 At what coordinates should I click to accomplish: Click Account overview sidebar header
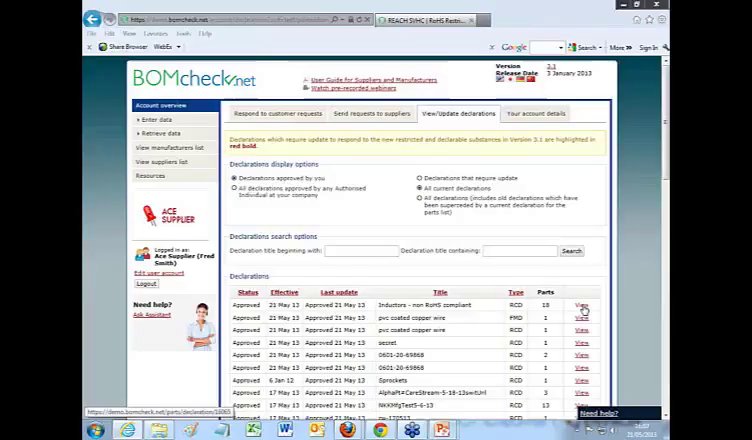coord(175,106)
